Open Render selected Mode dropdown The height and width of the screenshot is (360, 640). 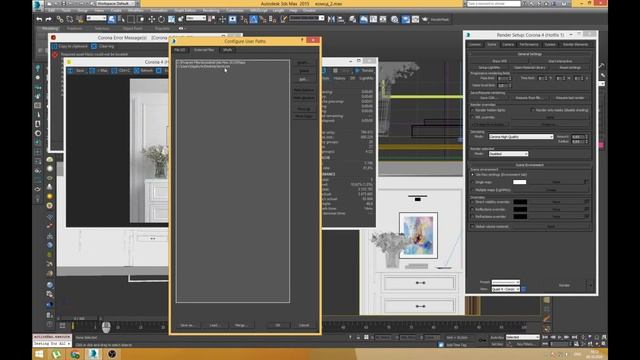(508, 154)
